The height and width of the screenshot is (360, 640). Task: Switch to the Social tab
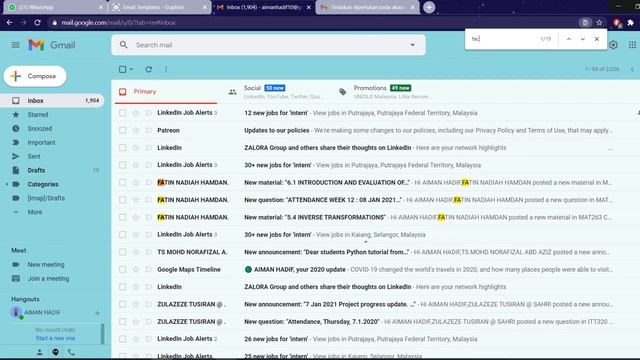[278, 92]
